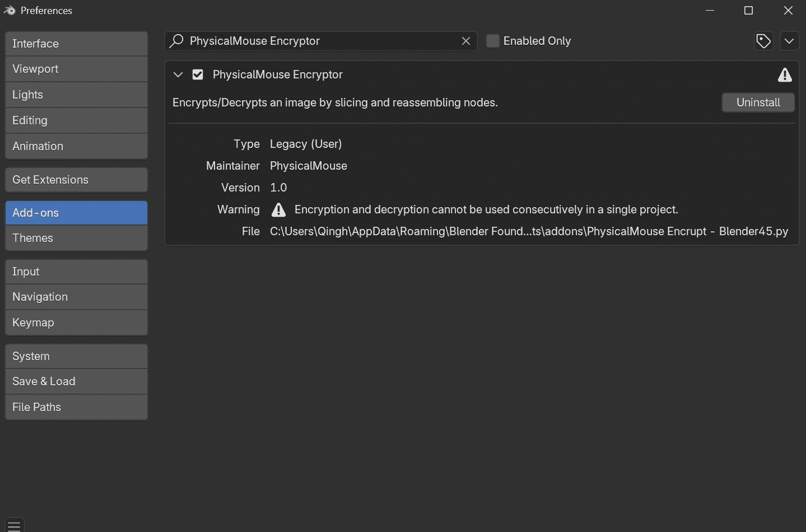Collapse the PhysicalMouse Encryptor details
806x532 pixels.
[x=178, y=74]
